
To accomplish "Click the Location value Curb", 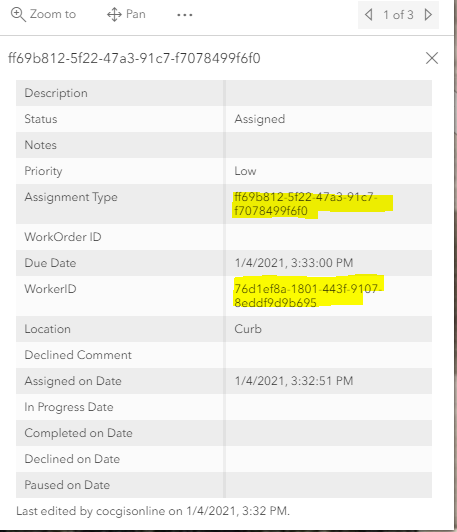I will (248, 329).
